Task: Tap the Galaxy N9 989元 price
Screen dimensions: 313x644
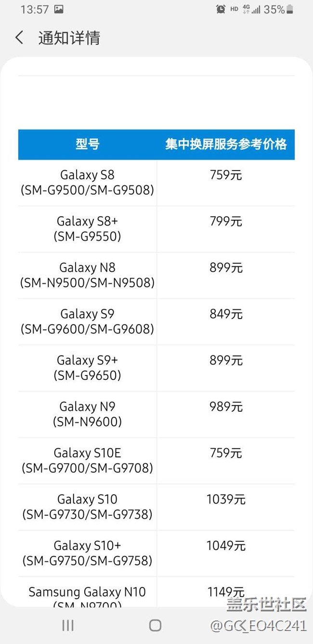Action: coord(226,407)
